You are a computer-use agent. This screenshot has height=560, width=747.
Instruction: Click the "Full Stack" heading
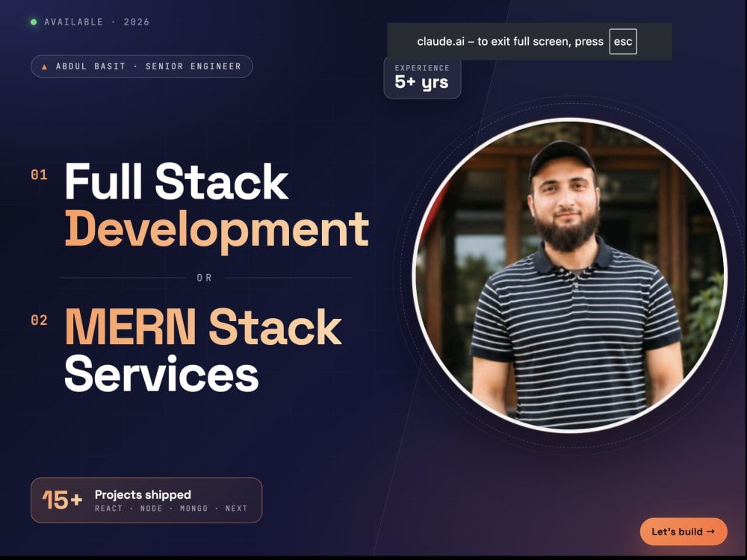[x=176, y=181]
